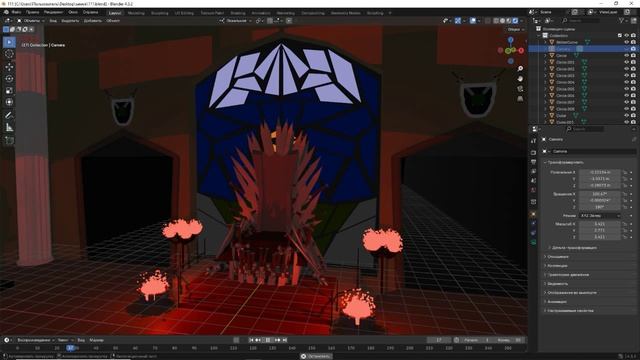Open the Правка menu
The width and height of the screenshot is (640, 360).
[x=32, y=12]
